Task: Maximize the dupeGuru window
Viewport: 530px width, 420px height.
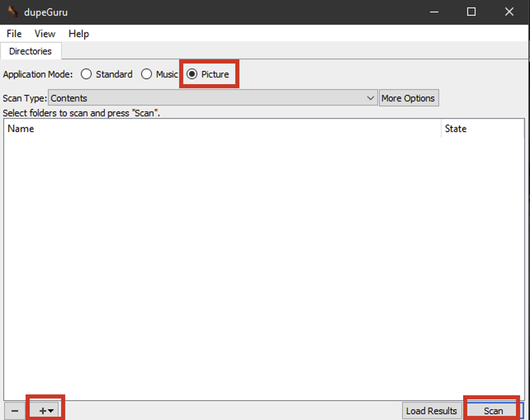Action: point(471,12)
